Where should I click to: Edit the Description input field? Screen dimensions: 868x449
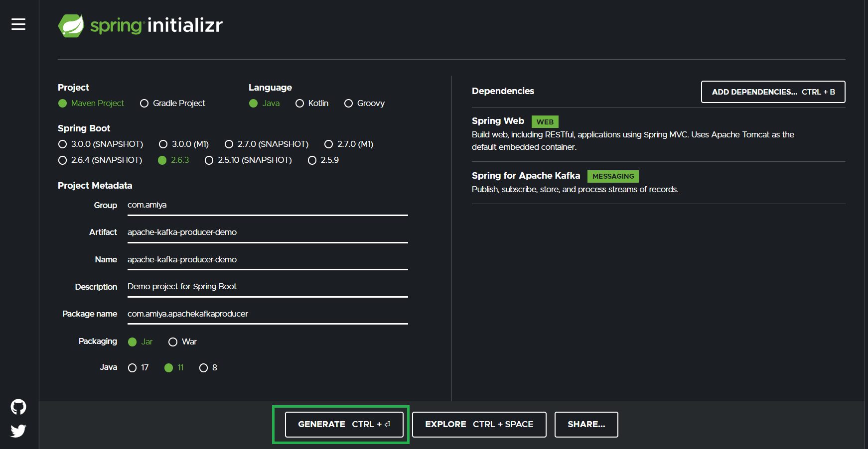coord(268,287)
